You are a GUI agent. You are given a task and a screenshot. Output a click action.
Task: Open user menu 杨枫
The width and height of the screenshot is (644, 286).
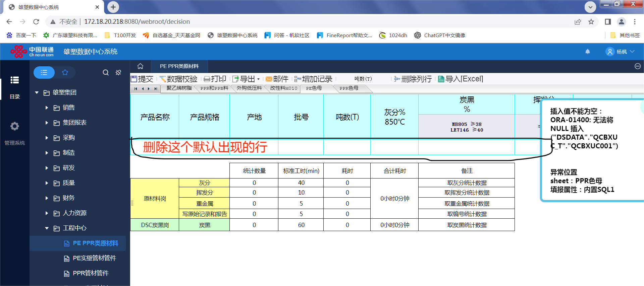coord(621,52)
